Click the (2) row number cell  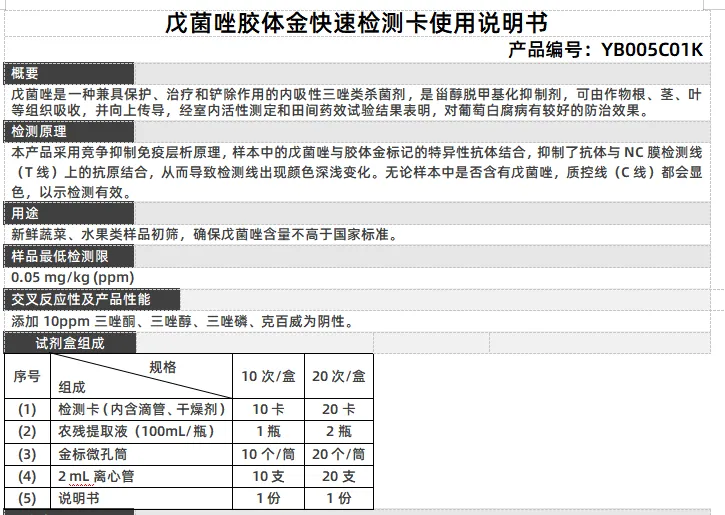tap(27, 431)
